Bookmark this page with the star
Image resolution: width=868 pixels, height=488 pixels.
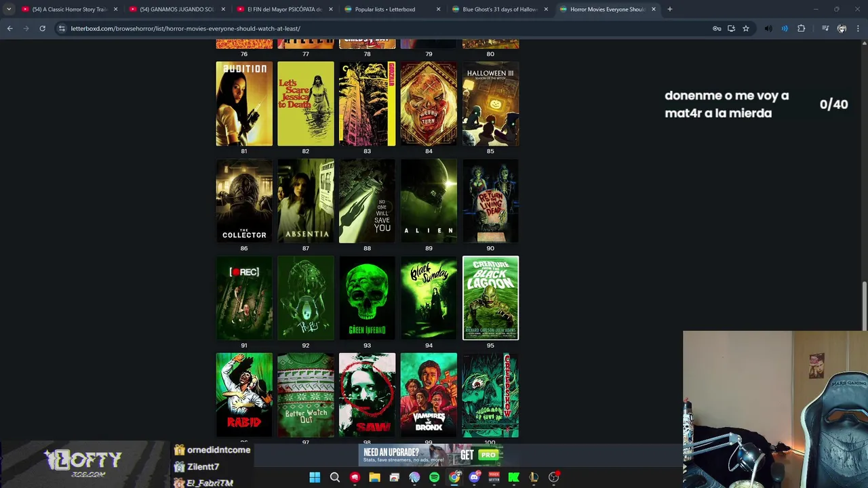point(746,28)
